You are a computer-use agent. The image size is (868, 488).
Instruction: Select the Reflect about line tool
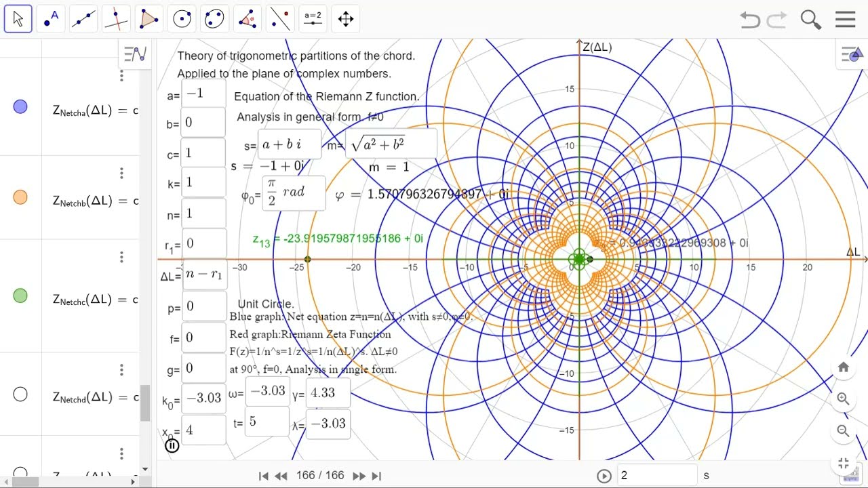(279, 18)
